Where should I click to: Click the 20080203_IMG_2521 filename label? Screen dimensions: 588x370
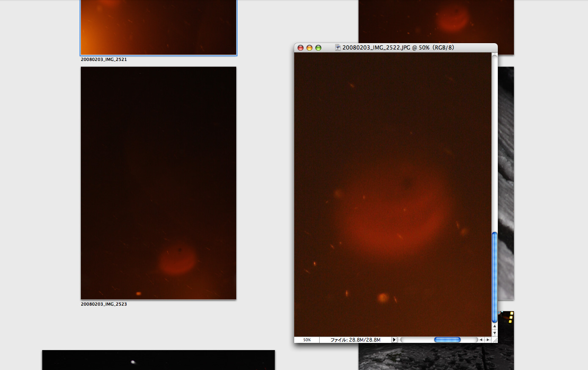(x=104, y=59)
